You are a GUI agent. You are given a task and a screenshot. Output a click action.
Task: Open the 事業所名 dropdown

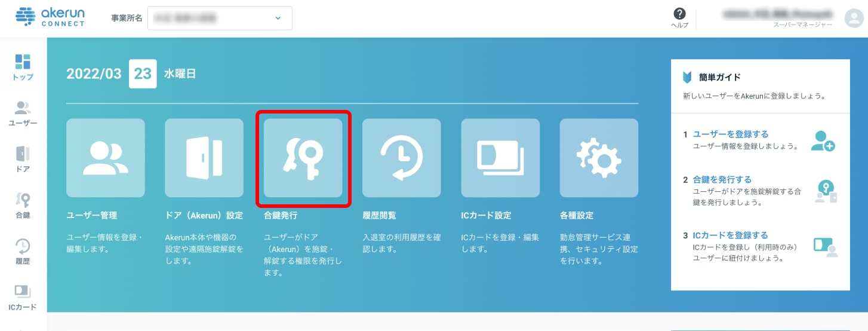tap(220, 18)
